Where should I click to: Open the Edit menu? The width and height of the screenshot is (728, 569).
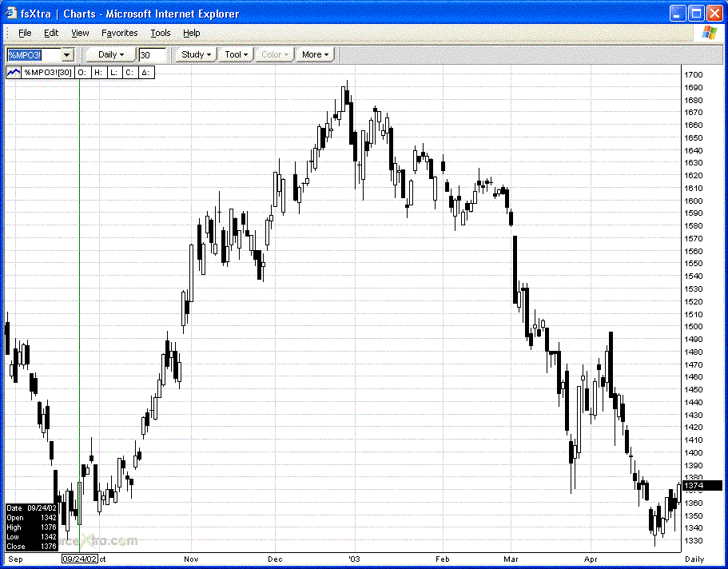click(x=51, y=33)
